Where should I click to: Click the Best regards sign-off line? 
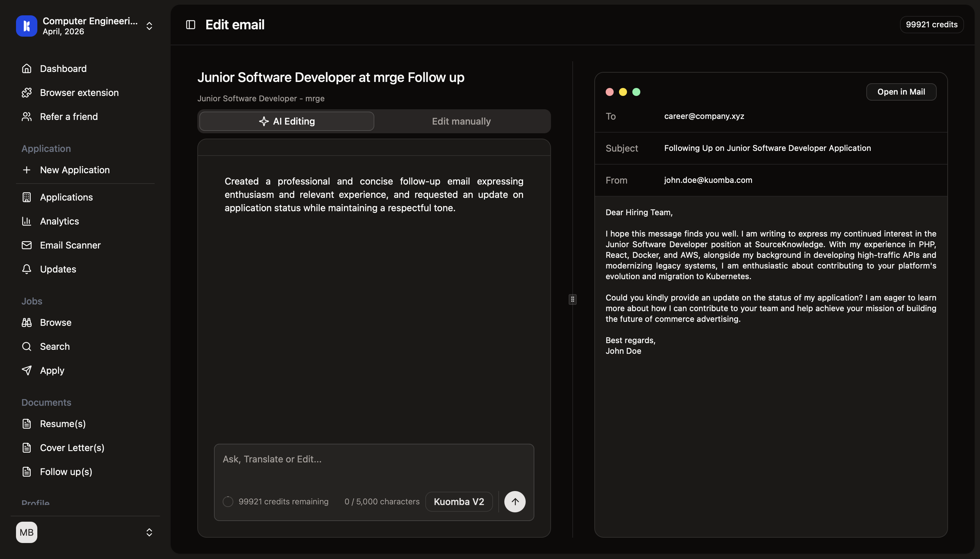tap(630, 340)
